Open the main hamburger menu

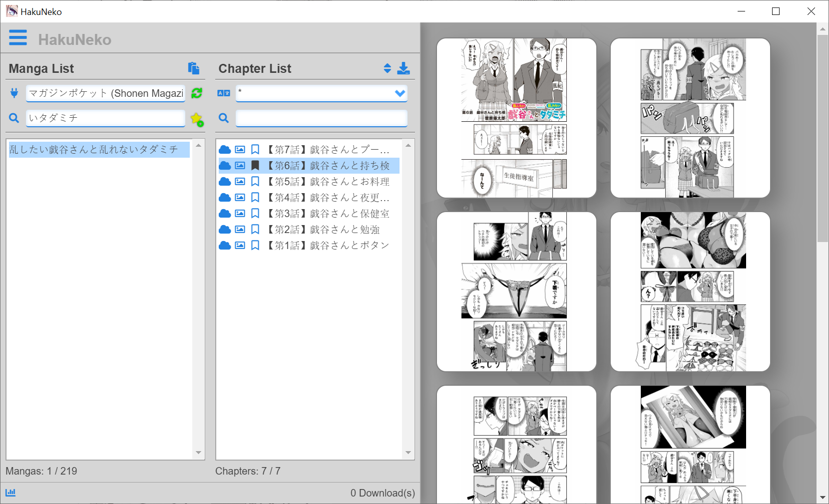pyautogui.click(x=17, y=38)
